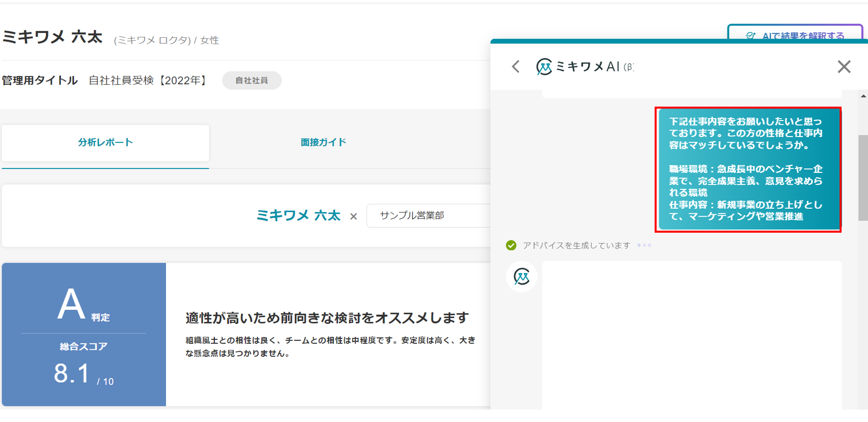Click the chat scrollbar up arrow
Viewport: 868px width, 422px height.
pyautogui.click(x=863, y=96)
